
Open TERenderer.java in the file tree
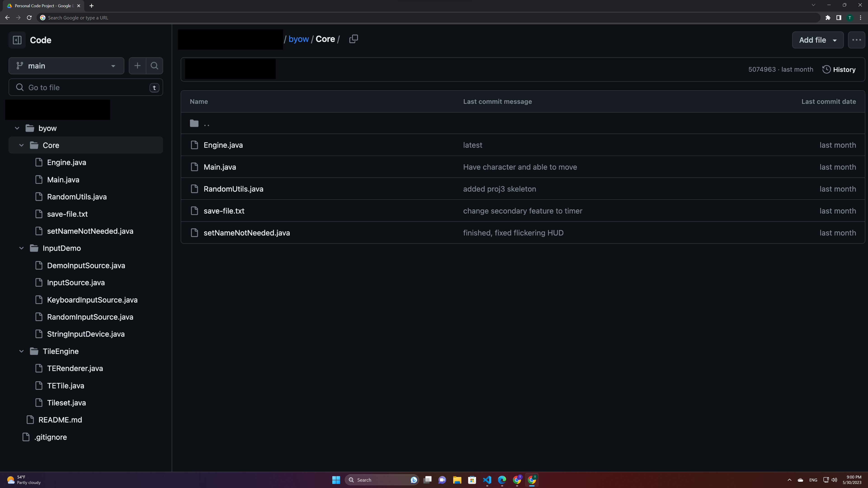[75, 368]
